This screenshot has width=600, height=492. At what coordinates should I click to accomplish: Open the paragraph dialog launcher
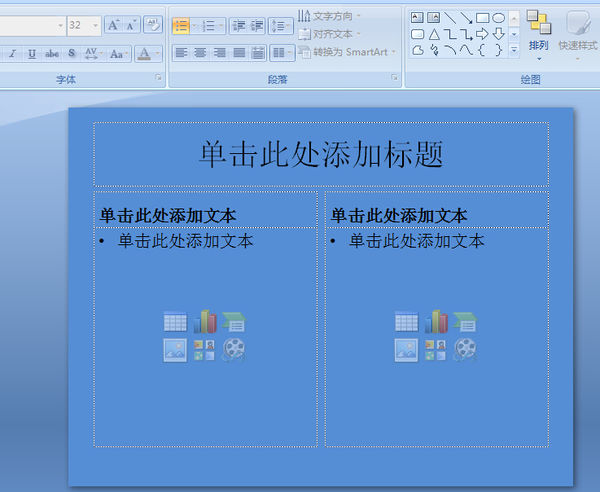pos(394,77)
